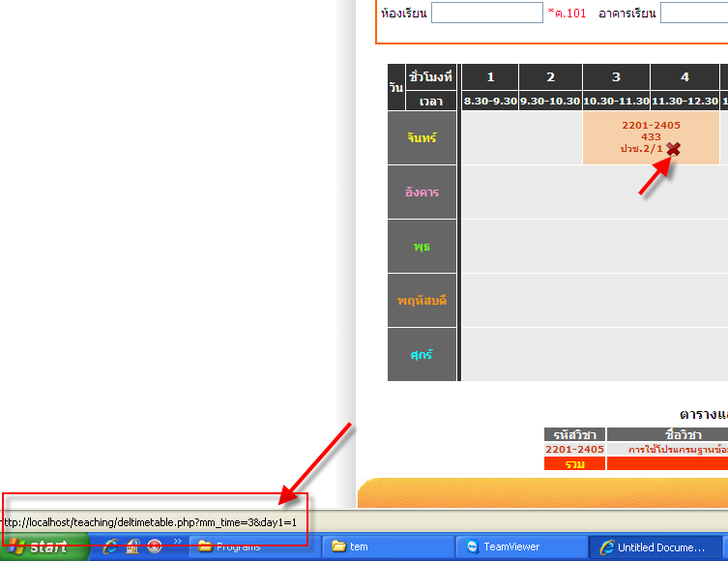This screenshot has height=561, width=728.
Task: Click the รหัสวิชา column header
Action: coord(575,434)
